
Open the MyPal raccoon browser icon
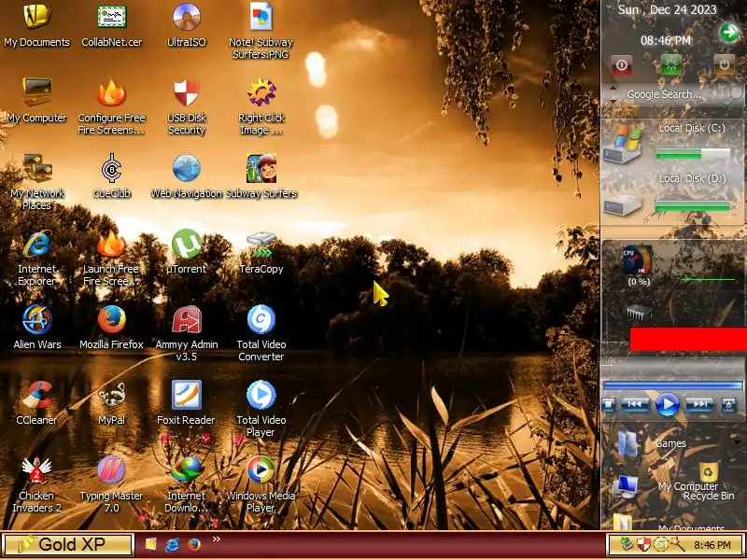[111, 403]
